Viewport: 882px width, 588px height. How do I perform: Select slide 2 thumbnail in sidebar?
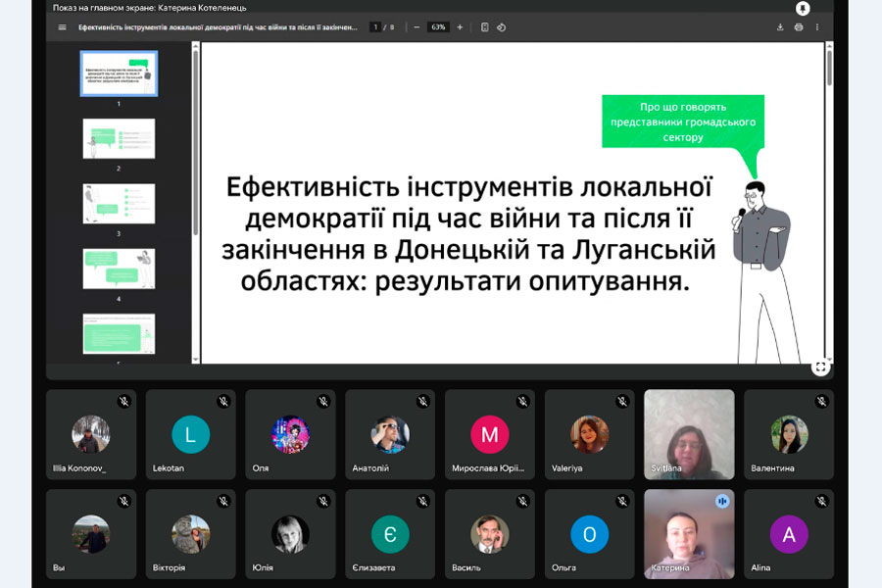119,139
